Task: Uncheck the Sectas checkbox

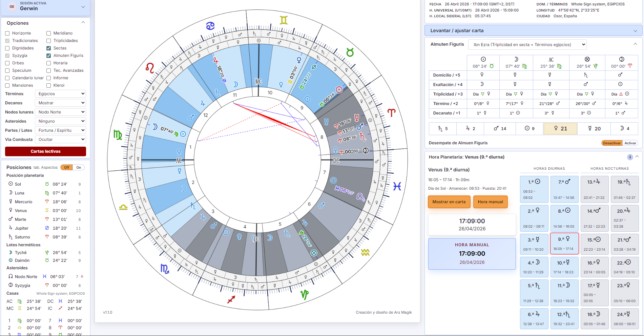Action: [49, 48]
